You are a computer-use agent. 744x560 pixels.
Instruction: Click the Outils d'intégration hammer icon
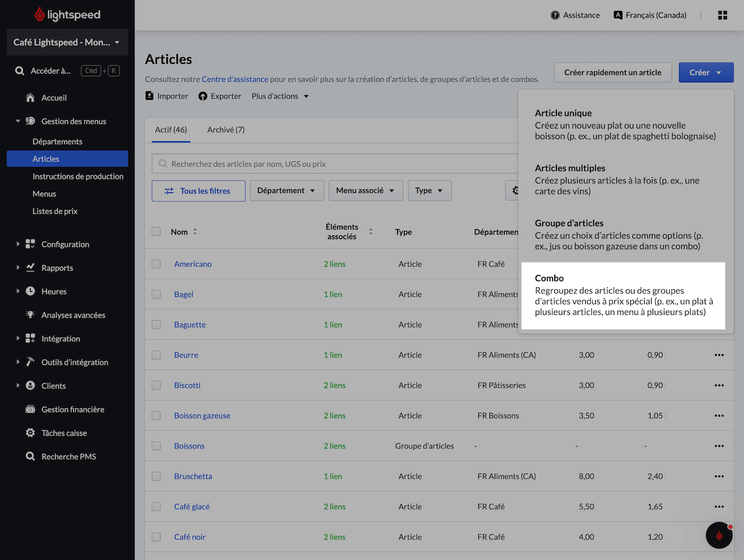pyautogui.click(x=30, y=362)
